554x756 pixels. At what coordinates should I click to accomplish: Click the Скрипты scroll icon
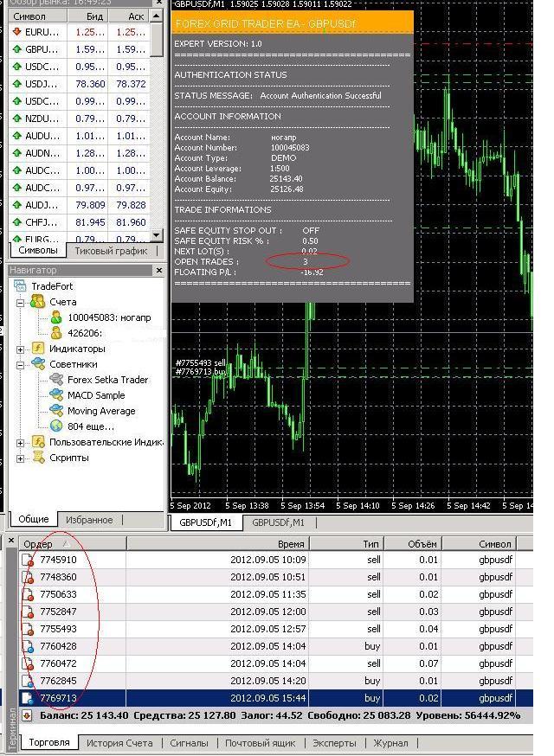38,458
